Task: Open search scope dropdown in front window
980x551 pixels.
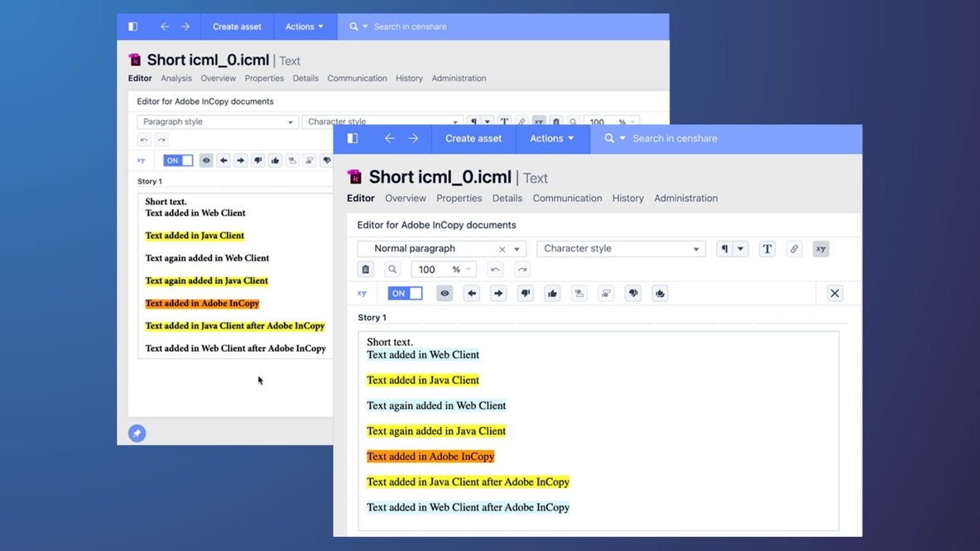Action: (x=622, y=138)
